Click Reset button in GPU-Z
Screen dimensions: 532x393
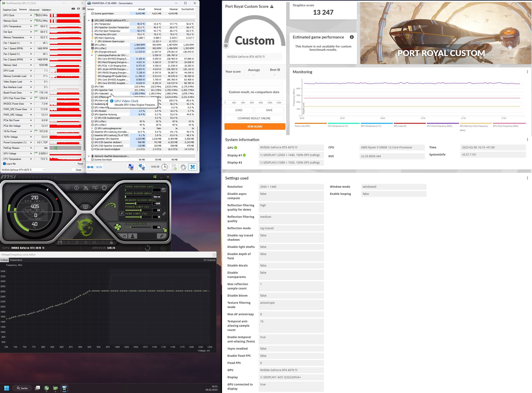tap(80, 164)
